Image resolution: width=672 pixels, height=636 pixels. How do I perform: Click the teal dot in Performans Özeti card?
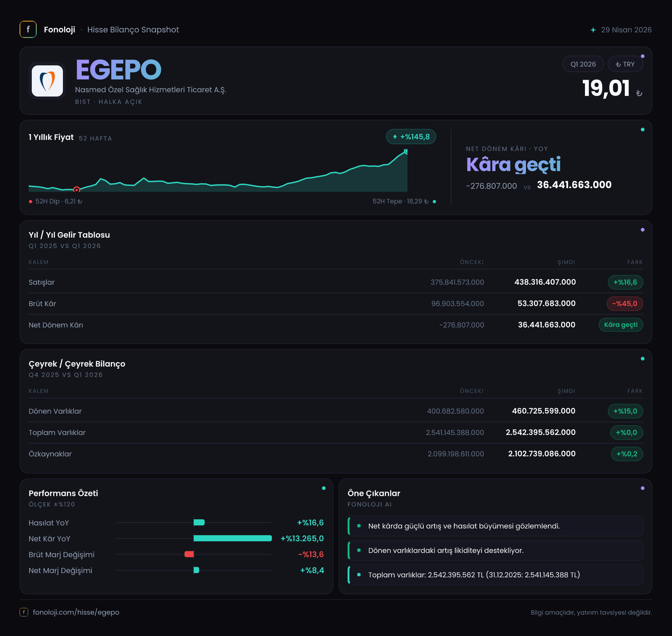pyautogui.click(x=324, y=488)
